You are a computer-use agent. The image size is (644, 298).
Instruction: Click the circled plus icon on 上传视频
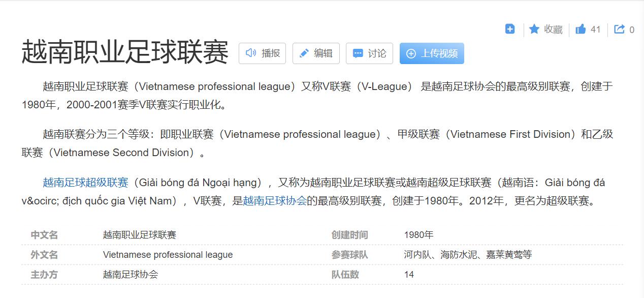click(x=411, y=53)
